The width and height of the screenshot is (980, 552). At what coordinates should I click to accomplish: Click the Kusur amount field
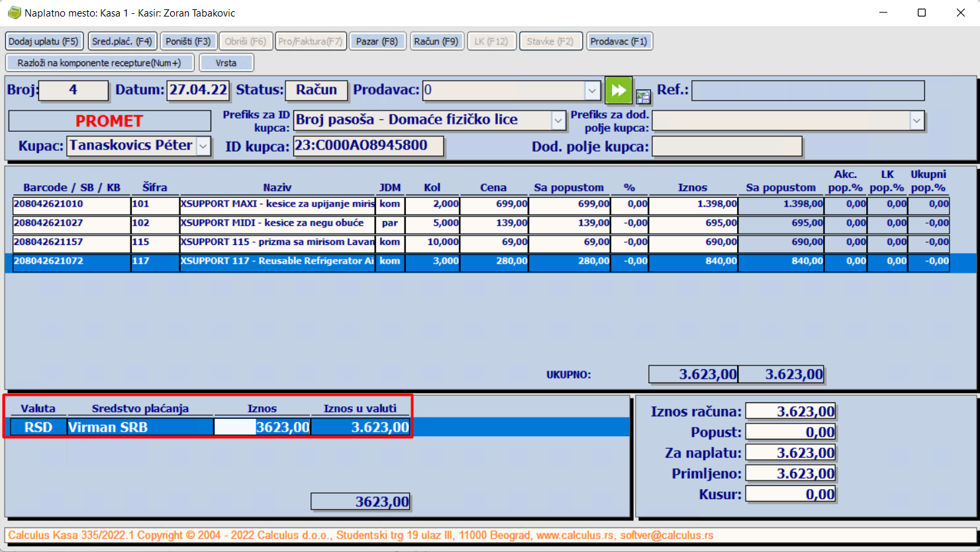[791, 494]
